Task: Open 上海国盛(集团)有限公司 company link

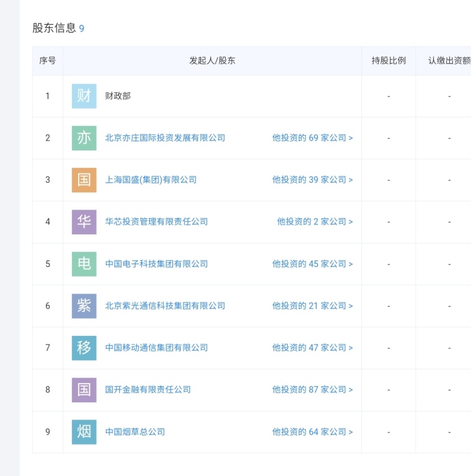Action: [151, 180]
